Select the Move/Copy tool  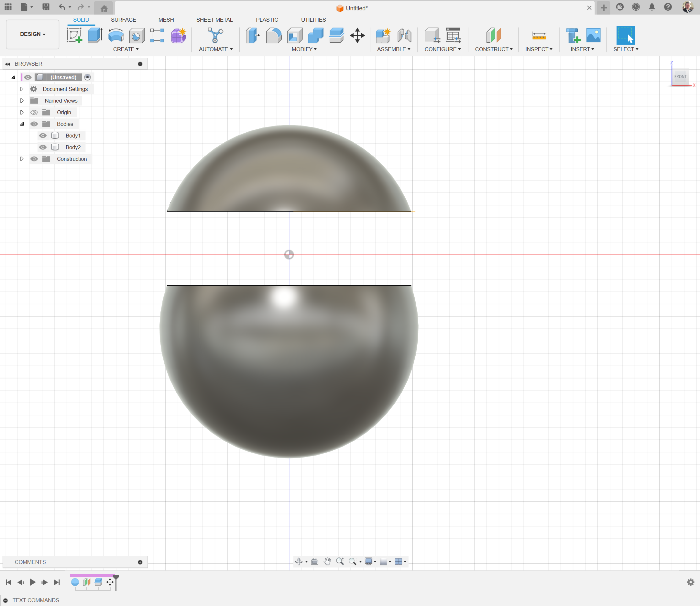point(357,35)
